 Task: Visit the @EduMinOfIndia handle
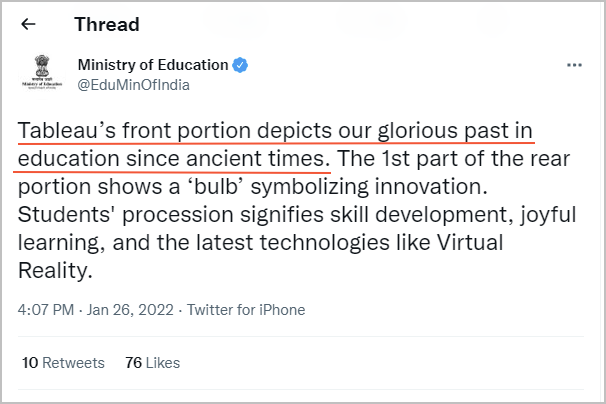coord(133,85)
